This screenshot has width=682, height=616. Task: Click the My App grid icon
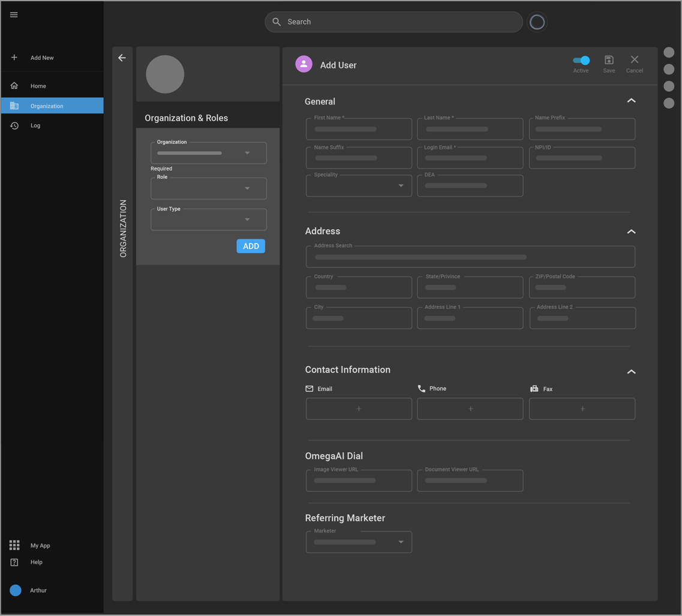coord(14,545)
